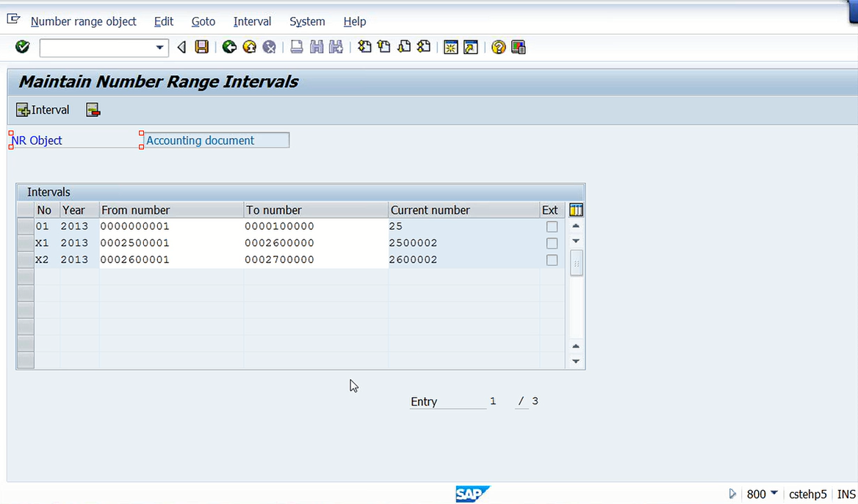Open the Interval menu
The width and height of the screenshot is (858, 504).
point(252,21)
